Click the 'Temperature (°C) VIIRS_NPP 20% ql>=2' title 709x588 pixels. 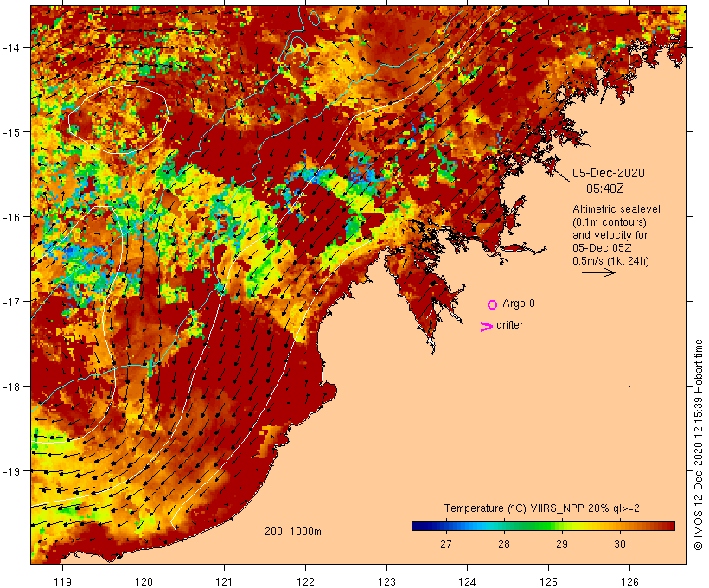click(542, 508)
